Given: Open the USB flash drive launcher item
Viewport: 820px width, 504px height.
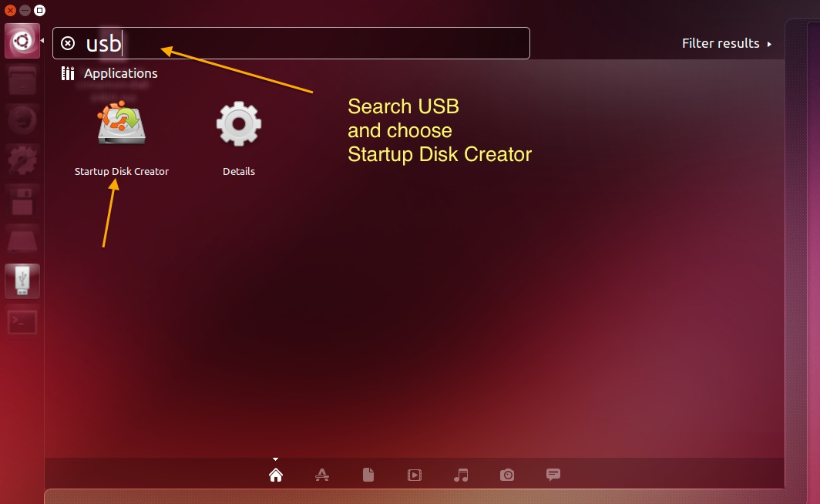Looking at the screenshot, I should [x=22, y=281].
